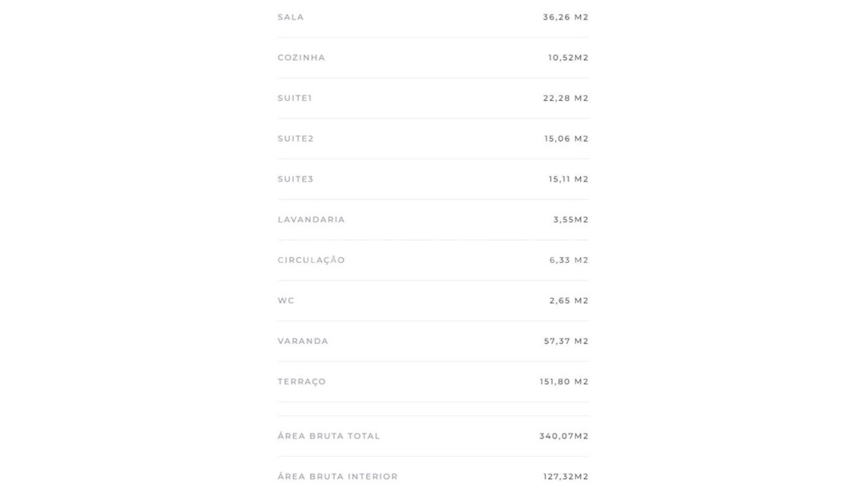Viewport: 868px width, 488px height.
Task: Select the 2,65 M2 value
Action: coord(568,300)
